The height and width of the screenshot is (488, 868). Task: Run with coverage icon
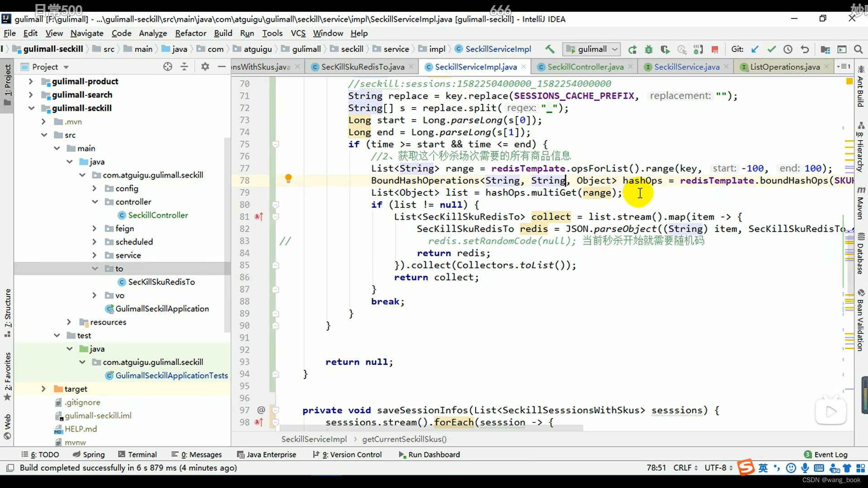pos(665,49)
